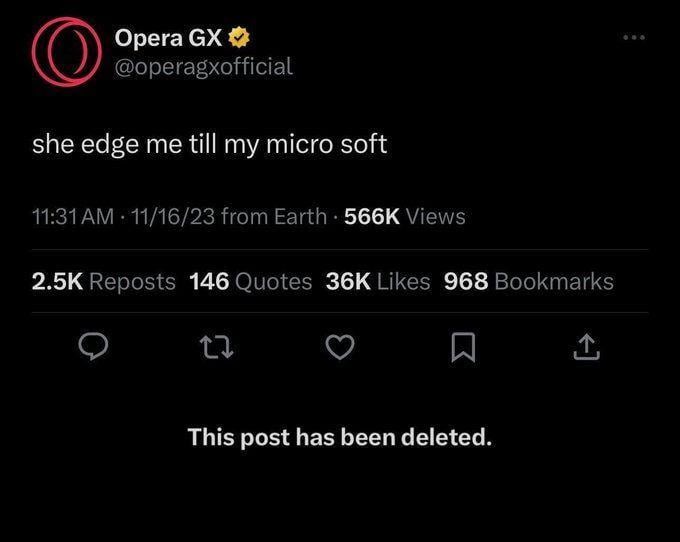Click the 566K Views count
This screenshot has height=542, width=680.
pyautogui.click(x=404, y=216)
